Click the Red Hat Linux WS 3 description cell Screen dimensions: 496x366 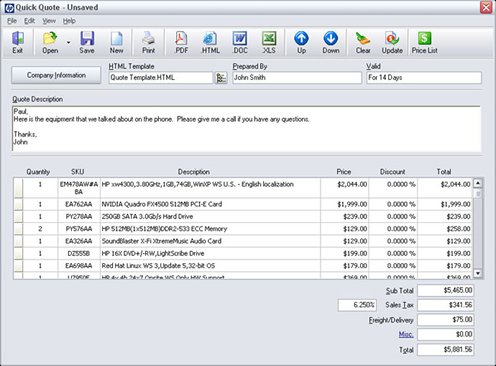[210, 266]
